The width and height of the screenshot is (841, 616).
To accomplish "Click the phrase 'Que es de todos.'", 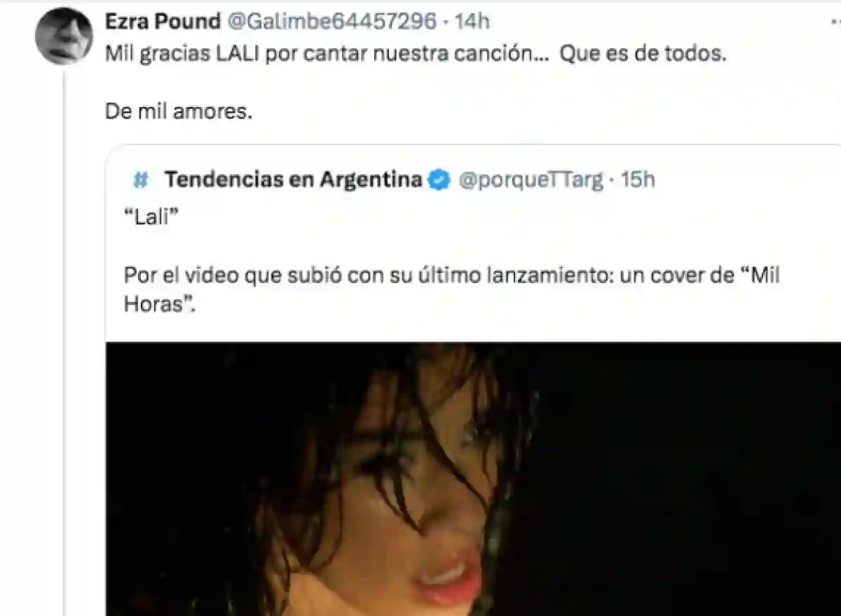I will tap(643, 55).
